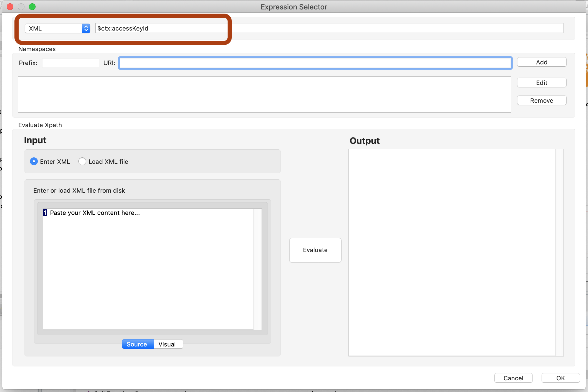
Task: Click the XML editor vertical scrollbar
Action: [x=258, y=269]
